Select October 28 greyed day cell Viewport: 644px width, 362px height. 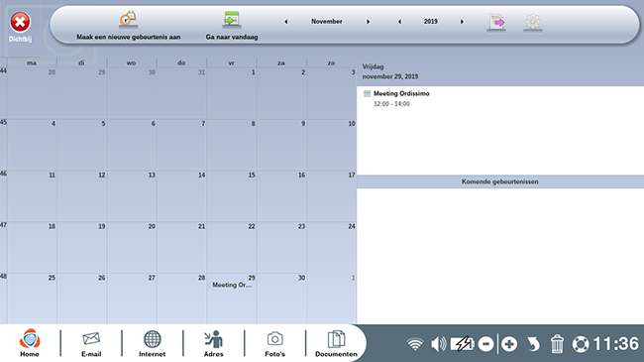pos(32,93)
